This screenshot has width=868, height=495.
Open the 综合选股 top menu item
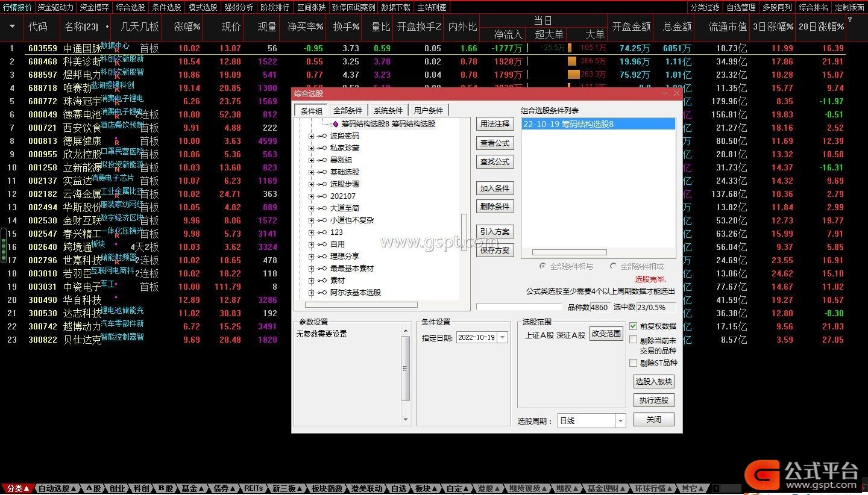130,7
